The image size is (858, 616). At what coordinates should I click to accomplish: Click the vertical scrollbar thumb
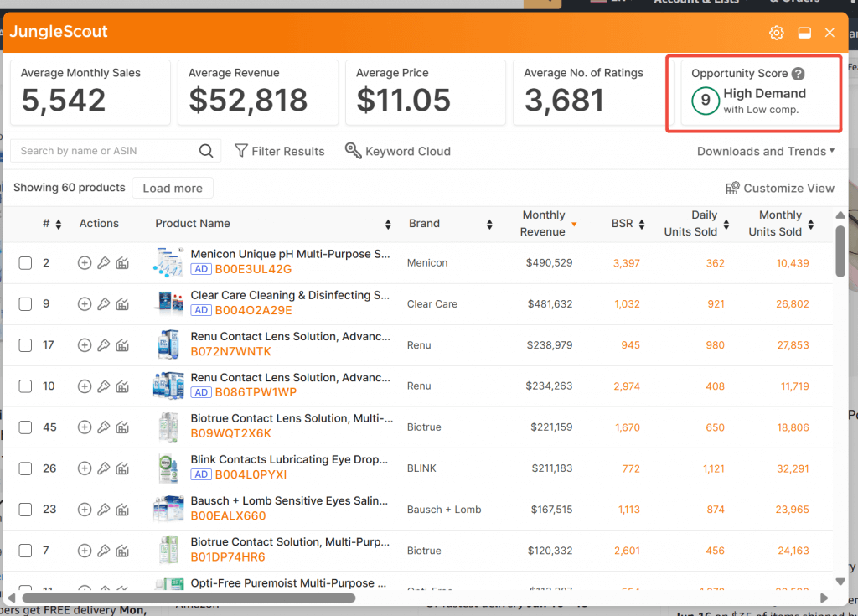840,252
